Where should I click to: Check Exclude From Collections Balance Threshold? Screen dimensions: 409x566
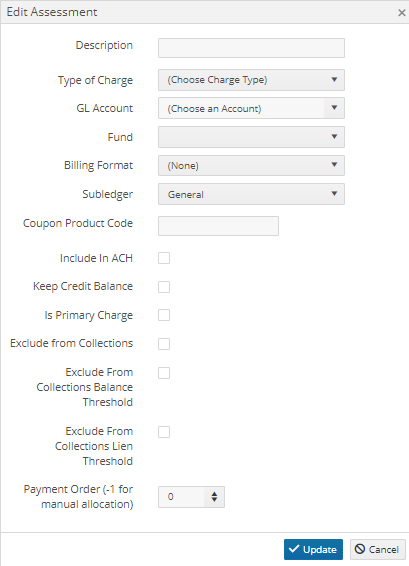(x=164, y=373)
